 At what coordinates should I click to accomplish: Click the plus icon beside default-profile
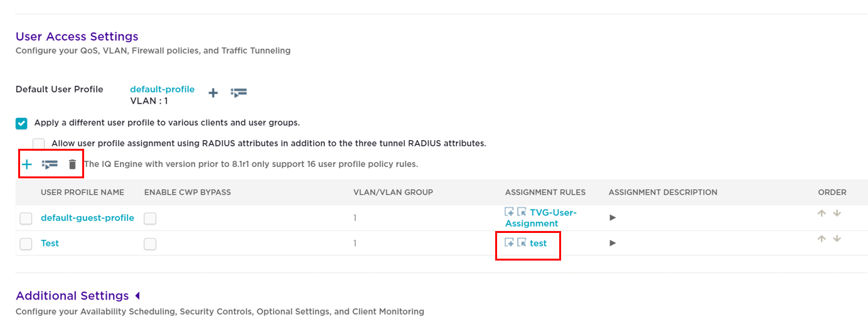point(213,93)
